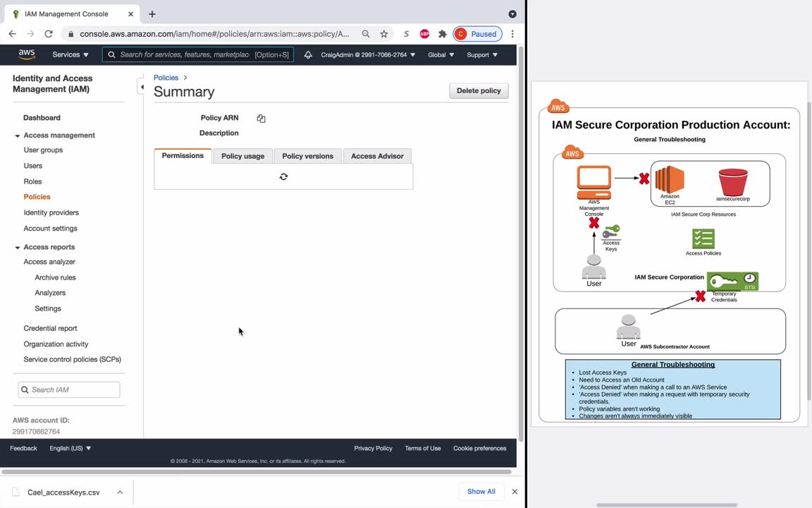Open the English (US) language dropdown
This screenshot has height=508, width=812.
[x=70, y=449]
